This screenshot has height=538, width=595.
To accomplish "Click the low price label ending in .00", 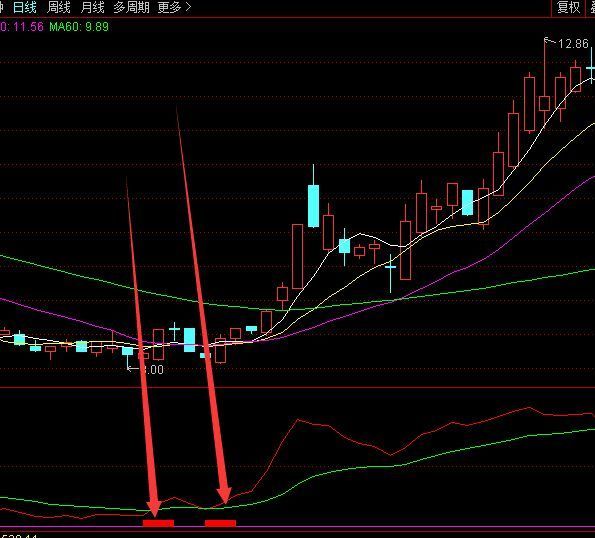I will 153,370.
